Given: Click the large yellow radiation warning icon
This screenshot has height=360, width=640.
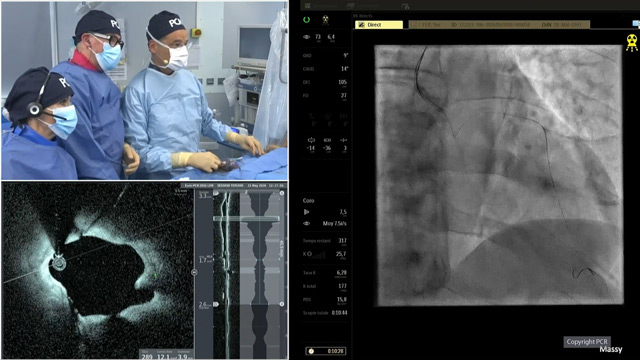Looking at the screenshot, I should [x=632, y=43].
